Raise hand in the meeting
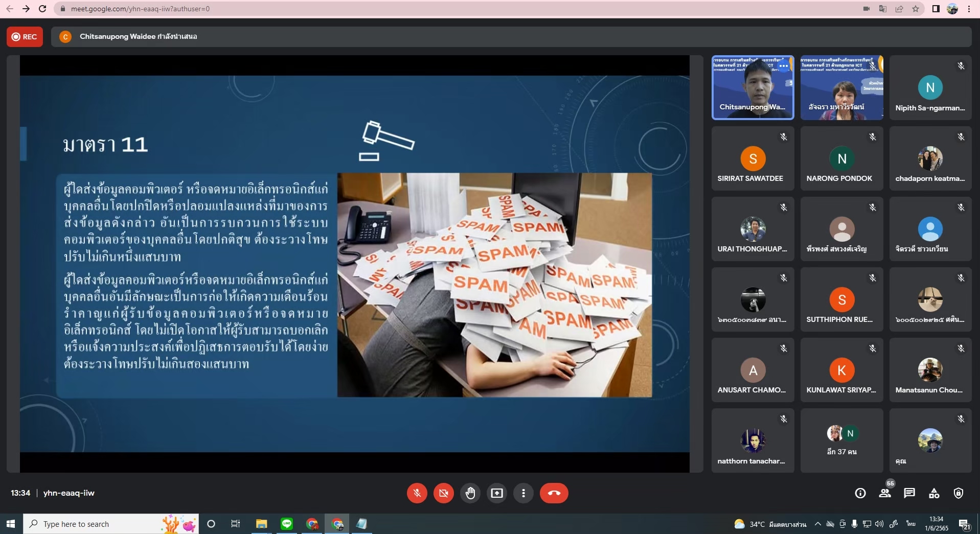 [470, 493]
